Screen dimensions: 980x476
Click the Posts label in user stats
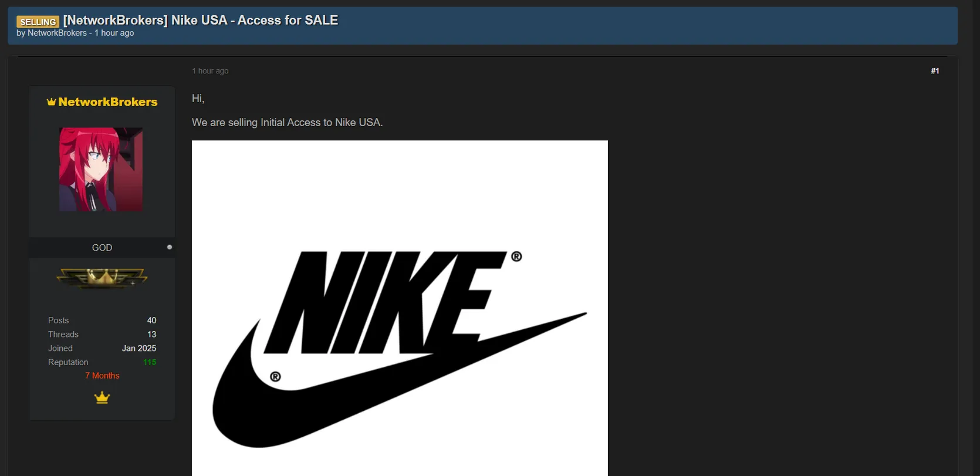[x=59, y=320]
